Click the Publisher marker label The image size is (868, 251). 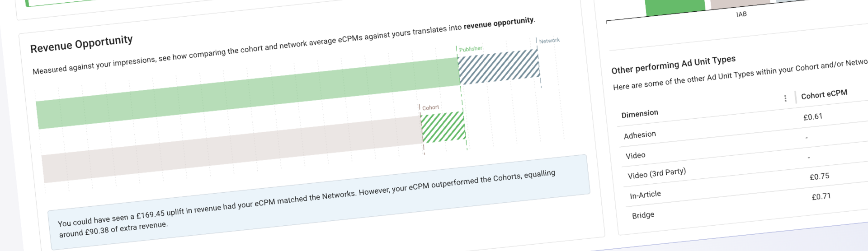coord(470,49)
